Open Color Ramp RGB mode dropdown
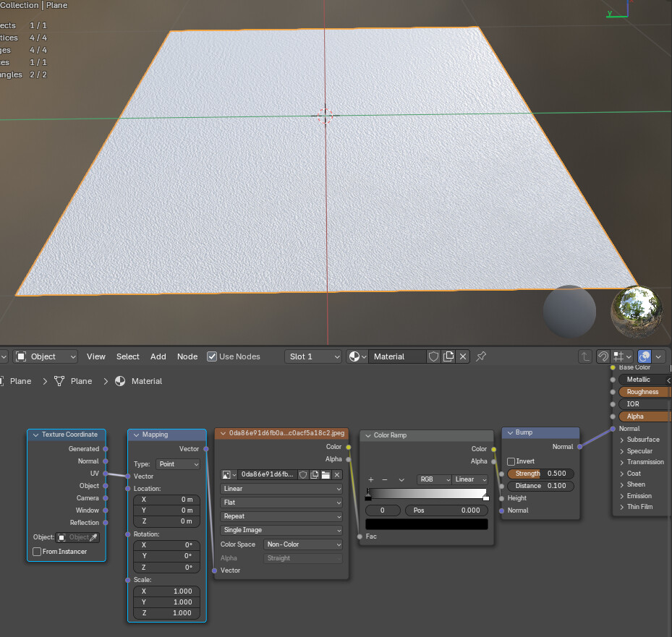The height and width of the screenshot is (637, 672). click(x=434, y=479)
